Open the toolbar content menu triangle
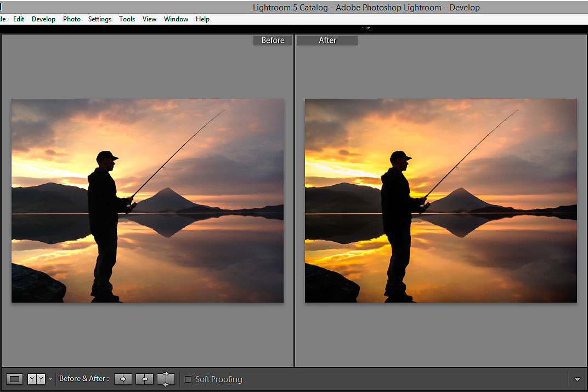The image size is (588, 392). click(x=576, y=379)
